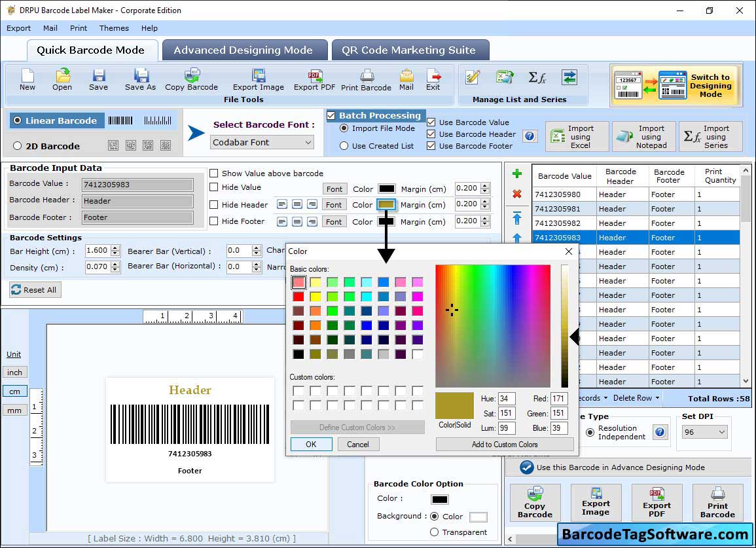Select the Linear Barcode radio button
756x548 pixels.
point(18,120)
